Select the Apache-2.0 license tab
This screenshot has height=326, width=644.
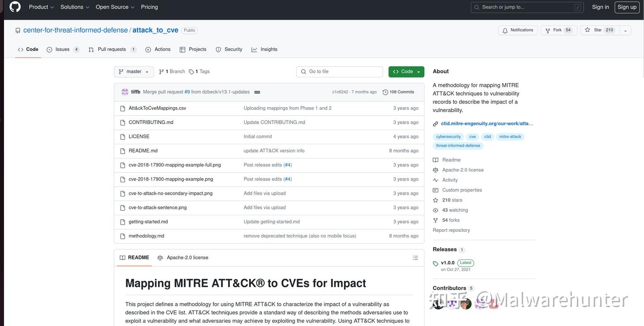[183, 258]
